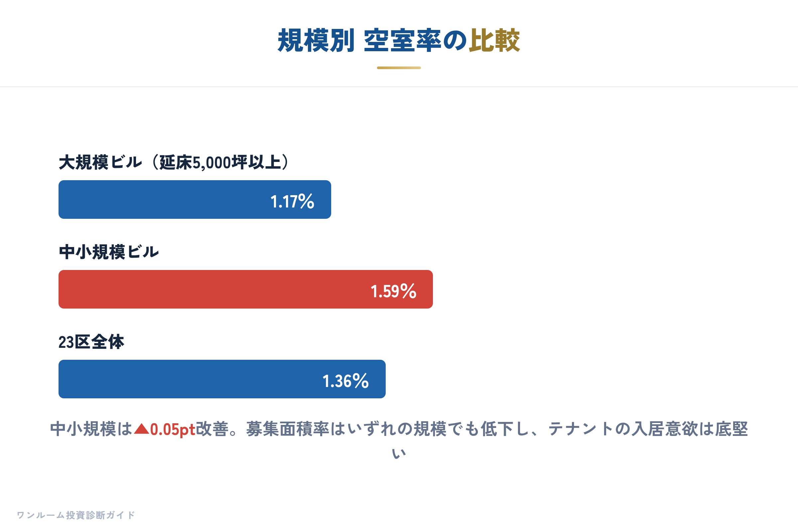The height and width of the screenshot is (532, 798).
Task: Click the blue 1.36% bar
Action: 222,379
